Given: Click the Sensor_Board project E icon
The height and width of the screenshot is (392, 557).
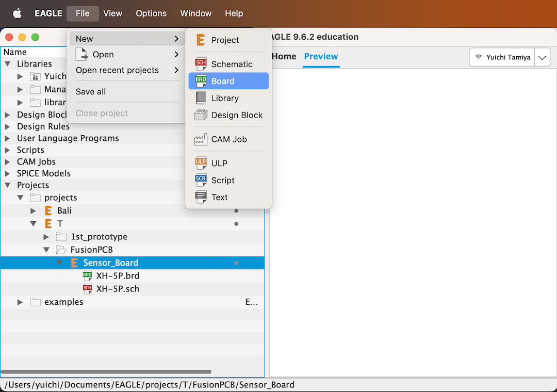Looking at the screenshot, I should coord(74,263).
